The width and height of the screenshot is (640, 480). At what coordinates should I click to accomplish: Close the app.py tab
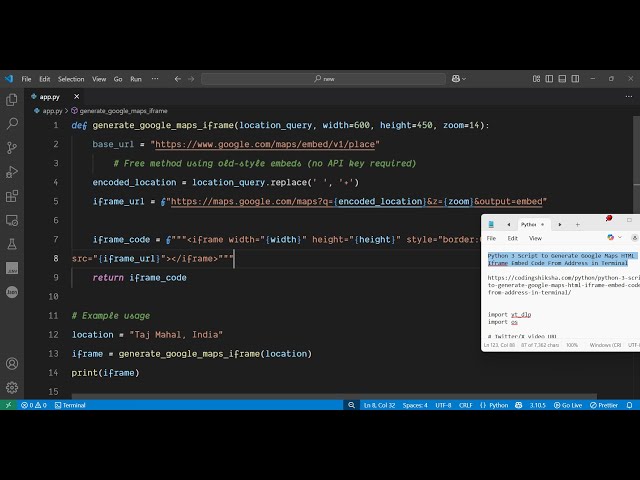point(76,97)
